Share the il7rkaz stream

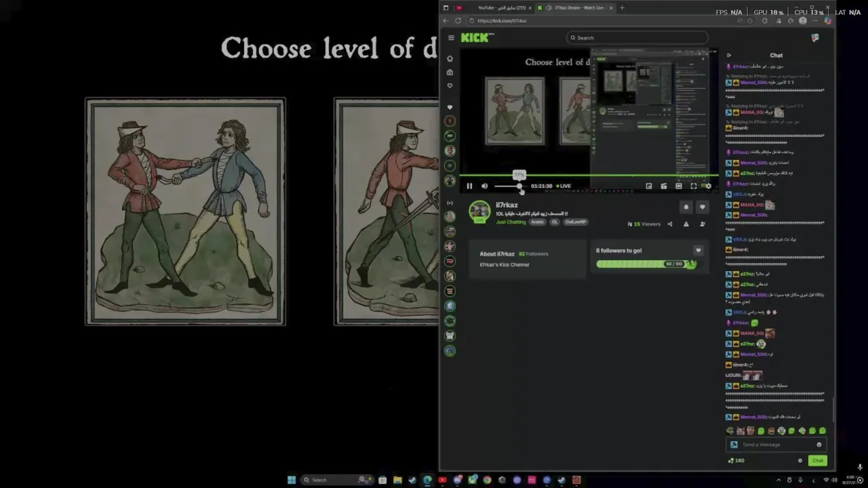pos(670,224)
